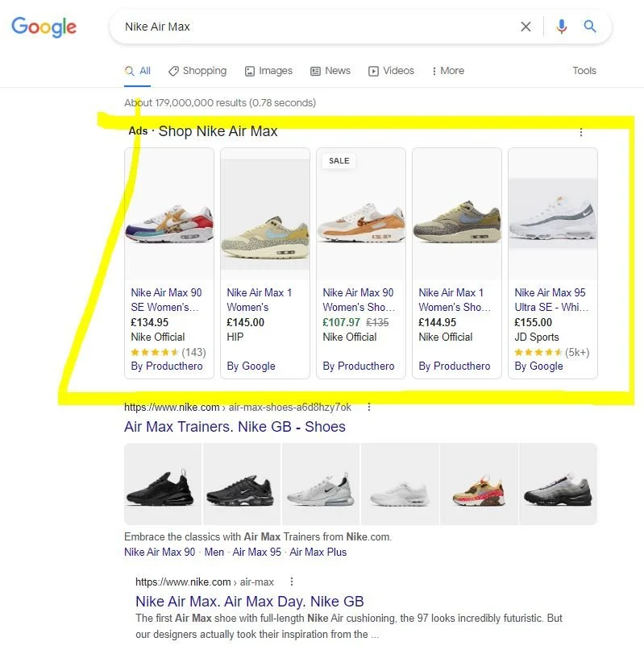
Task: Click the About 179,000,000 results text
Action: pyautogui.click(x=220, y=102)
